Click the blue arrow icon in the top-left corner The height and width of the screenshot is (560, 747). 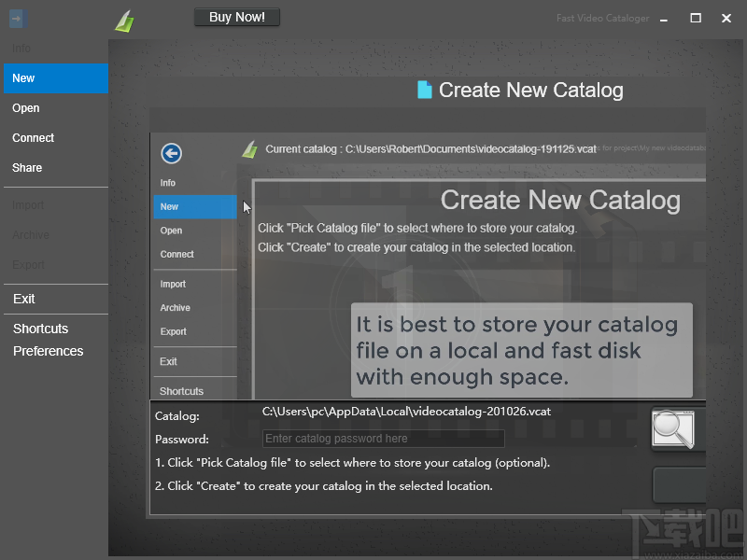pos(16,17)
